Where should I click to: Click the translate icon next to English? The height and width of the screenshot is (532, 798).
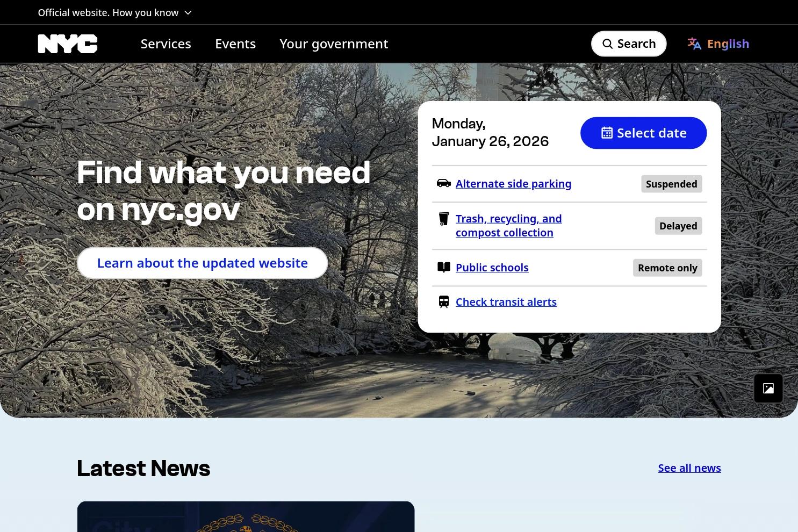694,44
